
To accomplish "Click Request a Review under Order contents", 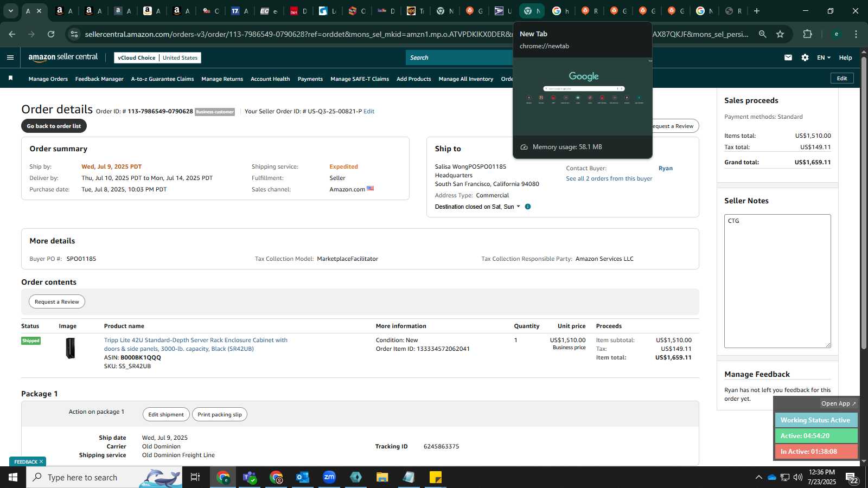I will (57, 302).
